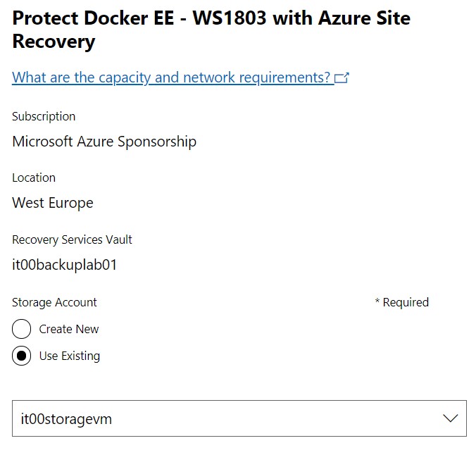Click the Microsoft Azure Sponsorship subscription value
Image resolution: width=476 pixels, height=455 pixels.
coord(104,142)
